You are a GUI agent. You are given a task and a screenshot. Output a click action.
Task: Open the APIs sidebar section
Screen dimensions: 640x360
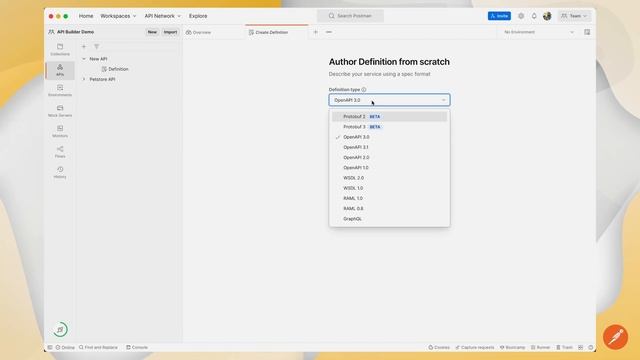click(x=60, y=70)
